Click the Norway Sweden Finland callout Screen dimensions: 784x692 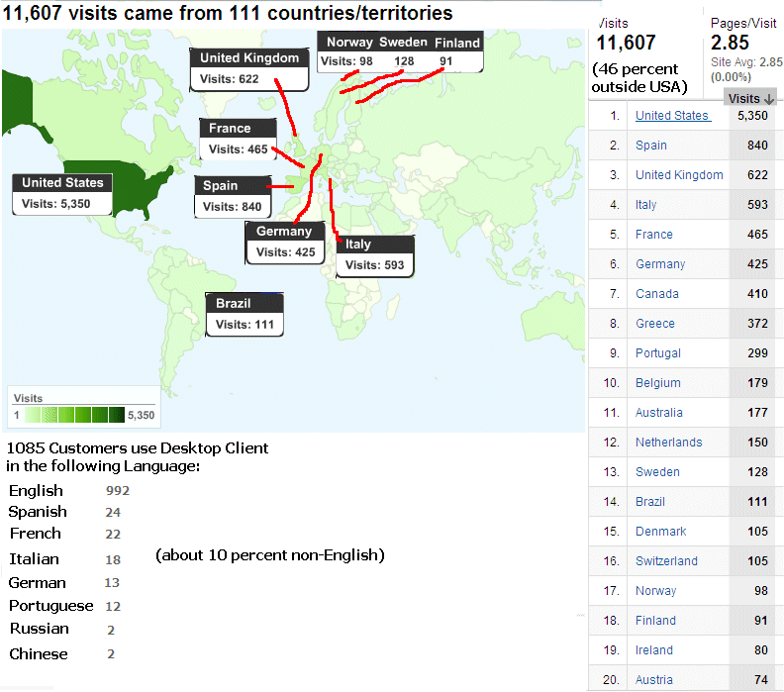tap(401, 52)
